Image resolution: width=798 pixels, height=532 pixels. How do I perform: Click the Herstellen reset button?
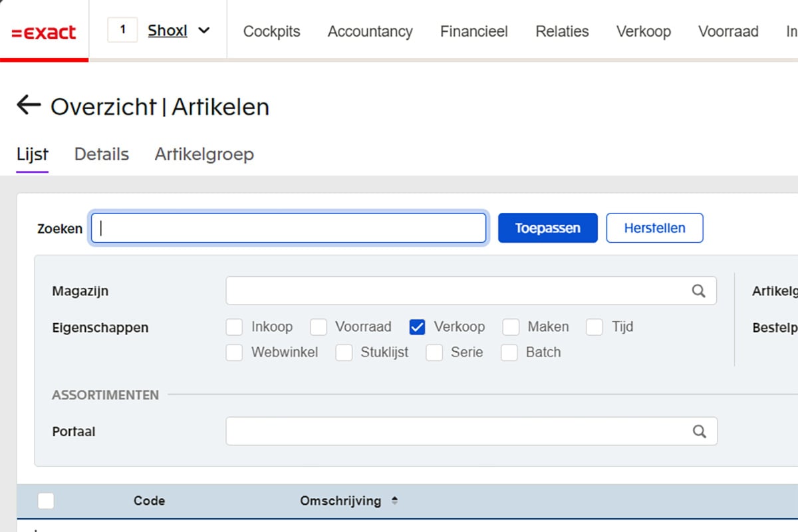point(654,228)
